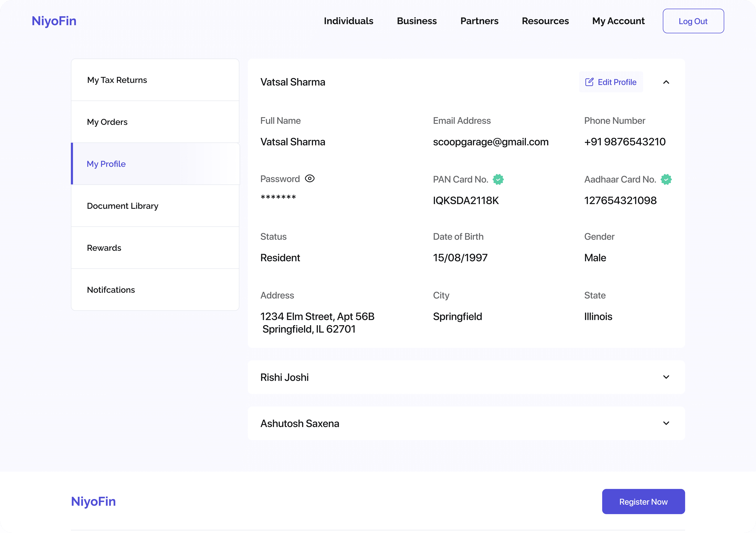Click the Log Out button
The image size is (756, 533).
[693, 21]
